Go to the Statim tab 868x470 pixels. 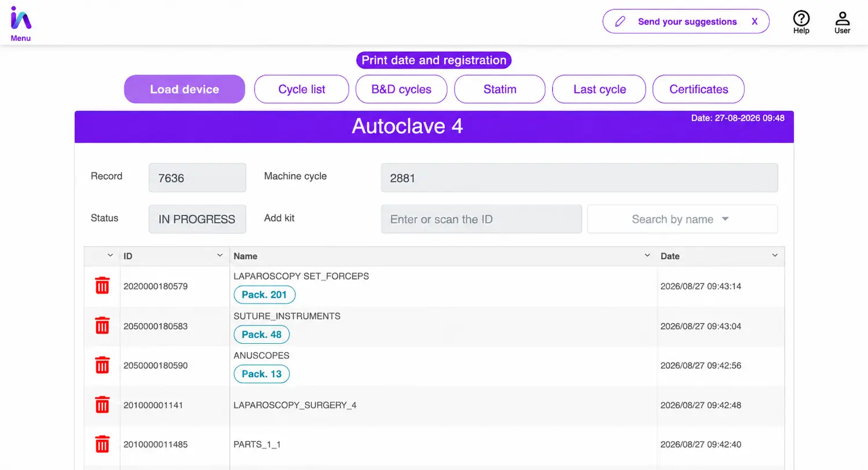pyautogui.click(x=500, y=89)
